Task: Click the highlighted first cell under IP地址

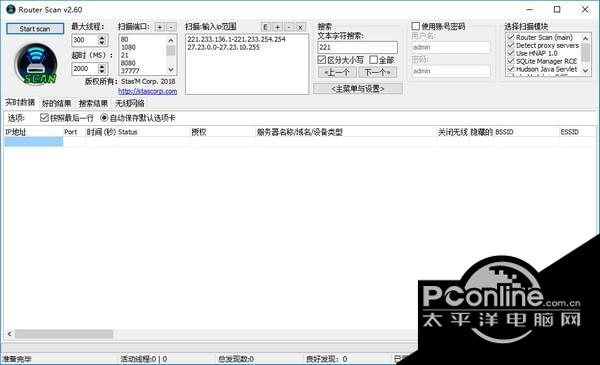Action: [x=34, y=142]
